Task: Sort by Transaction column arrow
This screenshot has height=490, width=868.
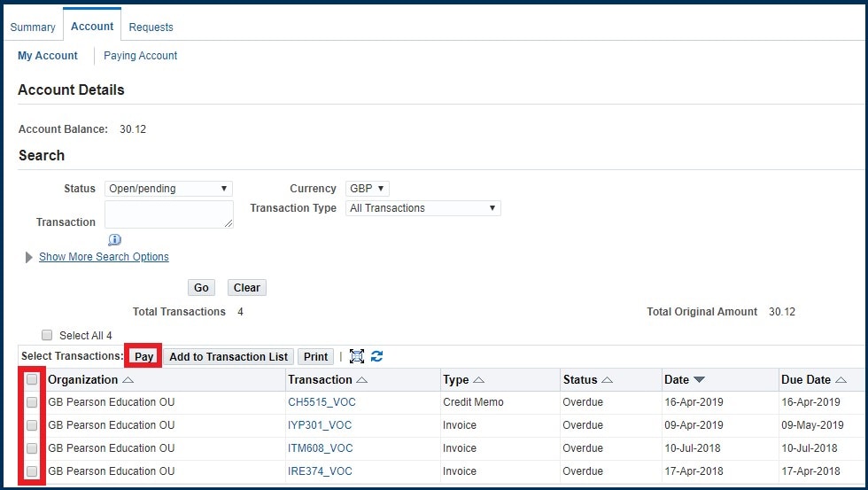Action: (x=361, y=380)
